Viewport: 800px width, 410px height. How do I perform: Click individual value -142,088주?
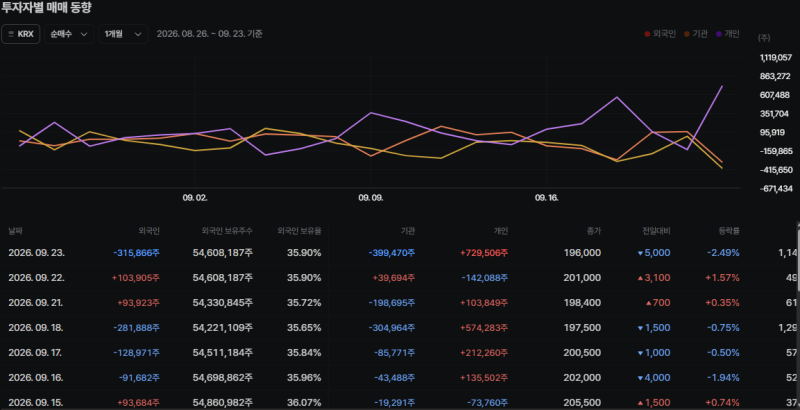[485, 278]
